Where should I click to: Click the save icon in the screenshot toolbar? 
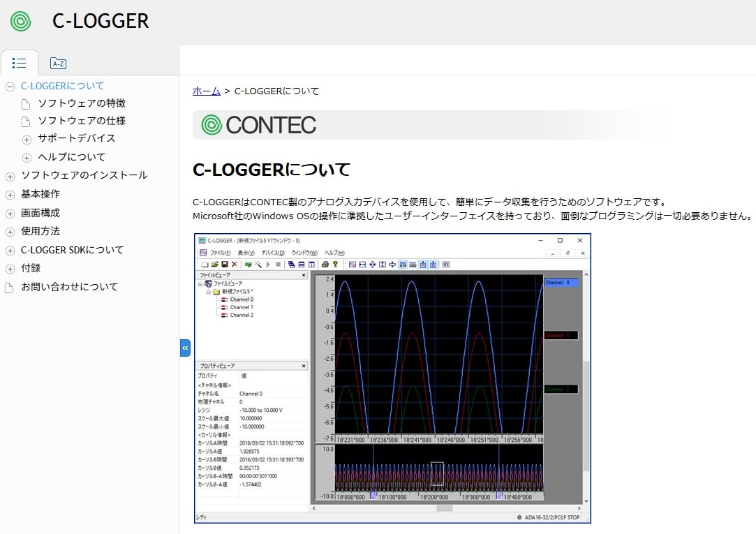pos(224,265)
